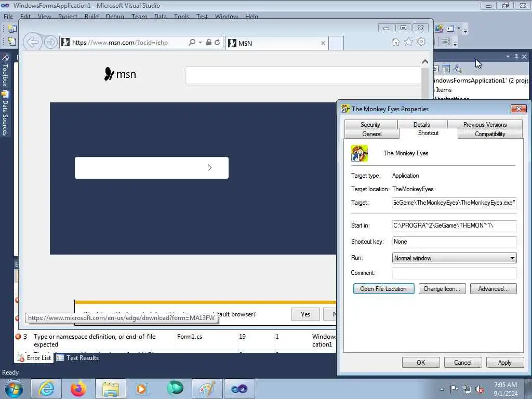
Task: Select error 3 'Type or namespace definition' row
Action: (175, 340)
